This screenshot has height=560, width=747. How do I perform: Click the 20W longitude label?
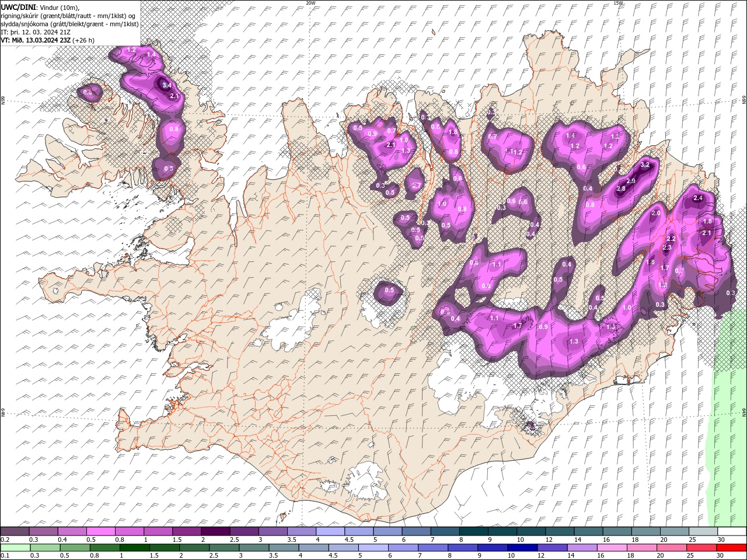[x=310, y=3]
